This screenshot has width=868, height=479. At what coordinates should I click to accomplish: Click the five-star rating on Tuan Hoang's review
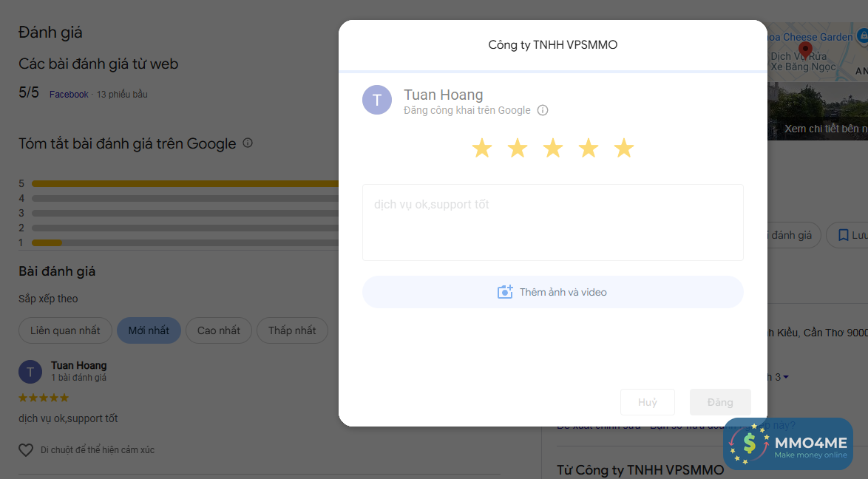44,398
